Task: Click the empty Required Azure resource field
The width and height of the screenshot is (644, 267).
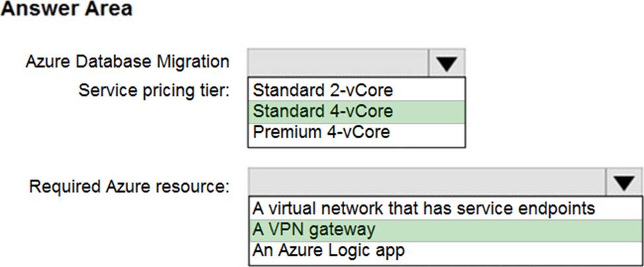Action: (x=427, y=182)
